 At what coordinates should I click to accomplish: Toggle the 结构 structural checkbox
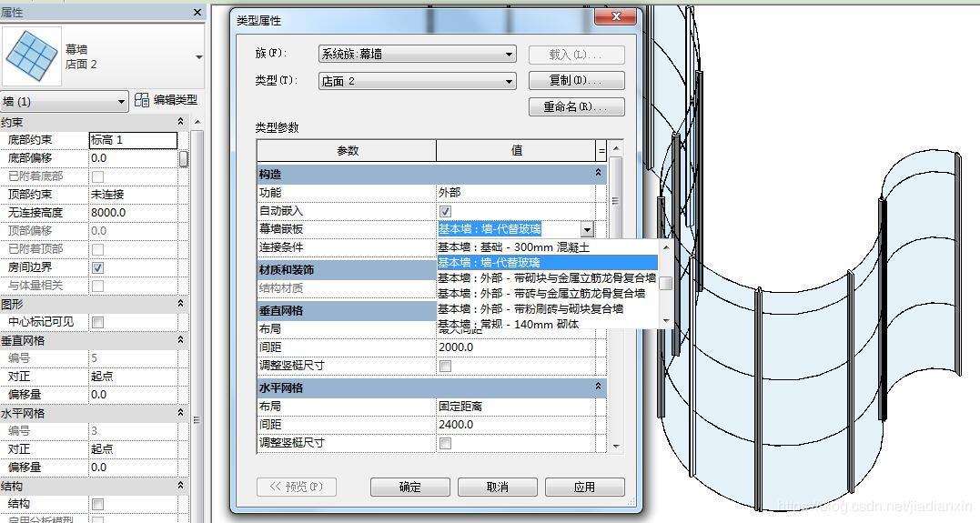[x=97, y=504]
